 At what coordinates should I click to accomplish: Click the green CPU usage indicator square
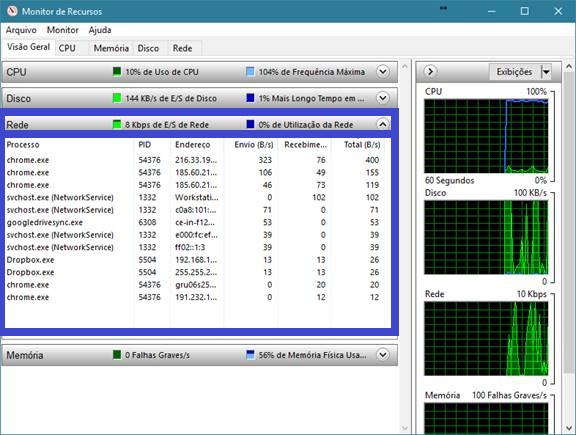[x=117, y=71]
